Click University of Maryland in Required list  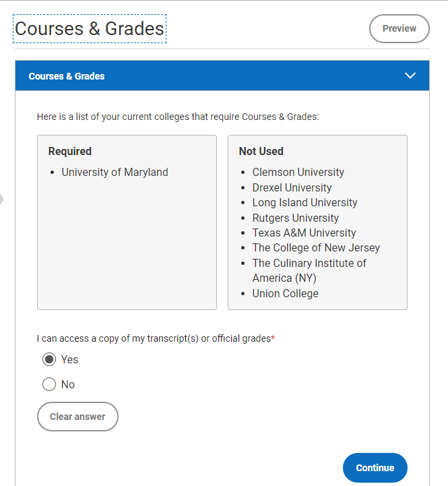tap(115, 172)
